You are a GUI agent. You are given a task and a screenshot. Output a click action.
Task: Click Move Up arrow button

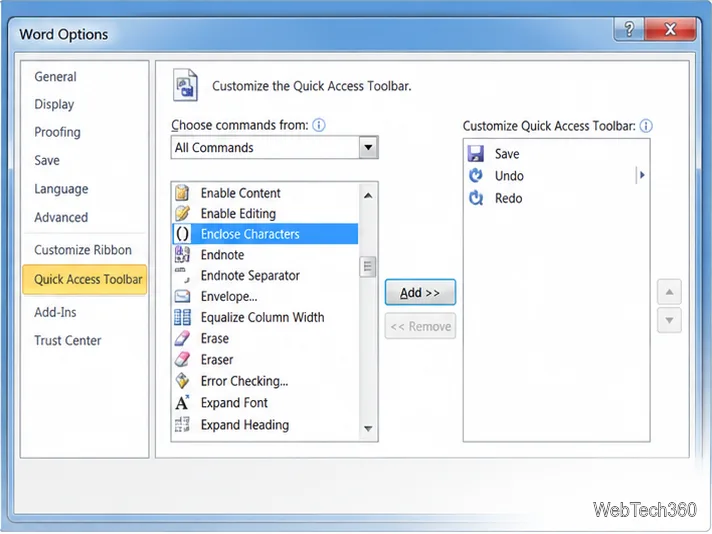pyautogui.click(x=669, y=292)
